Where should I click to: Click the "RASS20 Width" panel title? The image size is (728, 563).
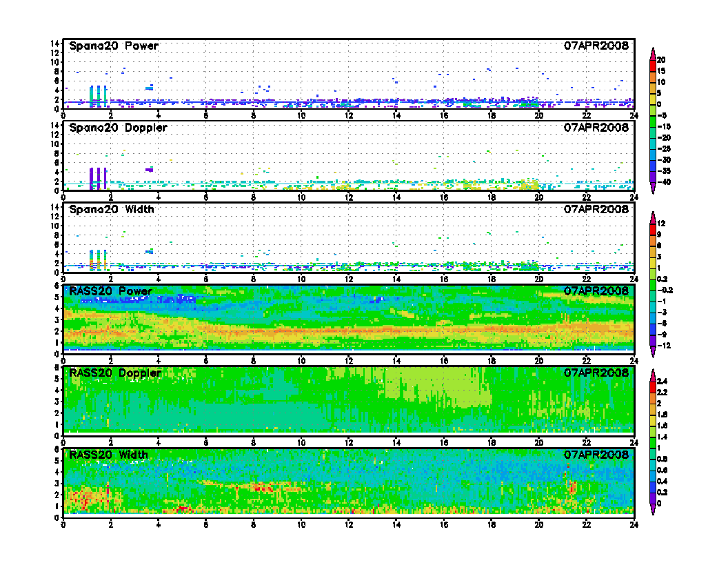coord(108,455)
